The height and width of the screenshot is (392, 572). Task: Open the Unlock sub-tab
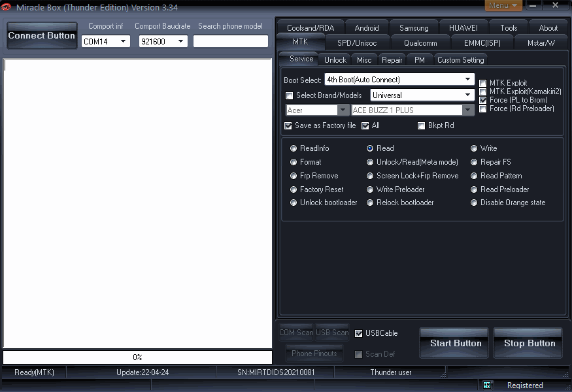[x=335, y=60]
